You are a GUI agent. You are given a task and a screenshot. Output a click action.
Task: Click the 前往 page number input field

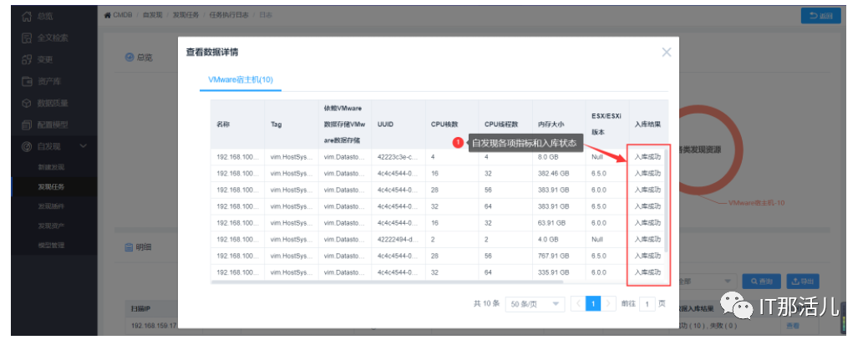[x=647, y=304]
